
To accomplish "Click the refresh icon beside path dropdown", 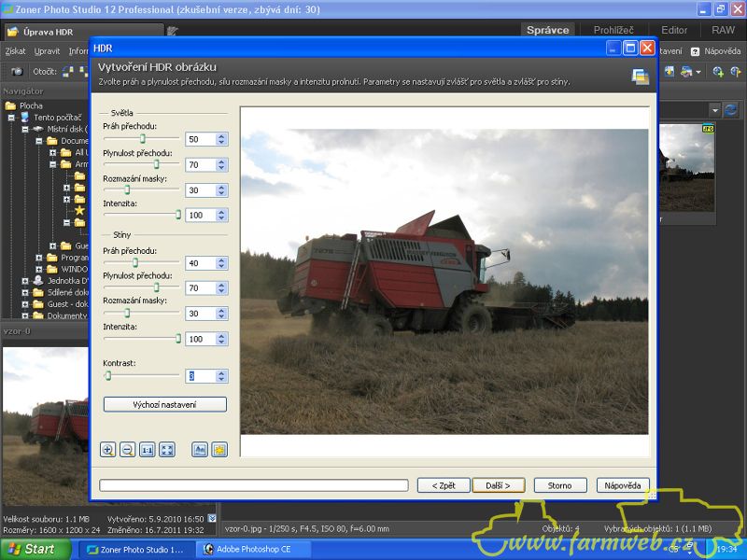I will 731,110.
